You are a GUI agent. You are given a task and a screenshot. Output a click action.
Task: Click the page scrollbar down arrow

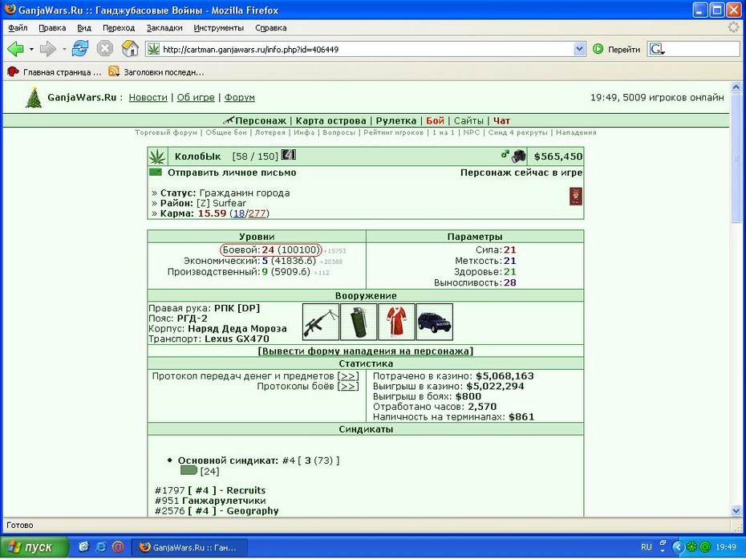point(736,511)
